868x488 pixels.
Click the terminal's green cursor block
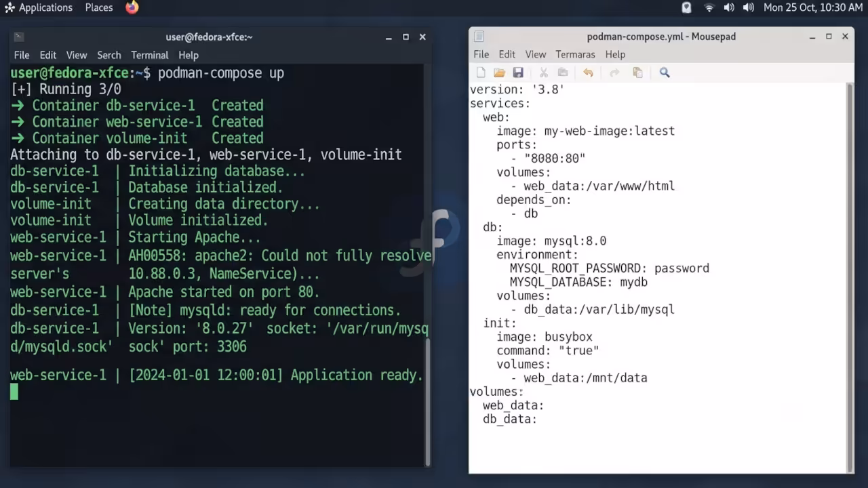coord(14,392)
